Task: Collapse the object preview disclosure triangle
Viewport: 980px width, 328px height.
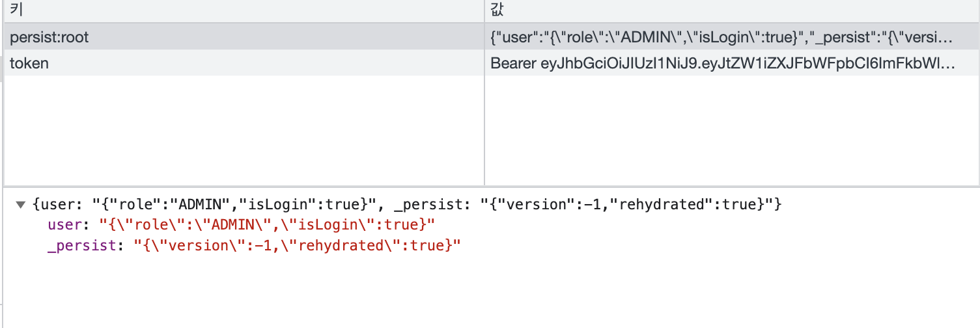Action: 21,205
